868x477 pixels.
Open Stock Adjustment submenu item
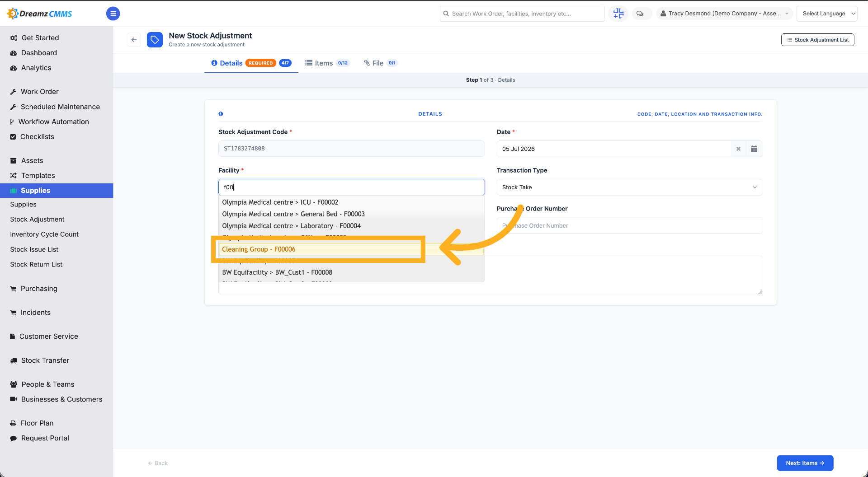click(37, 219)
